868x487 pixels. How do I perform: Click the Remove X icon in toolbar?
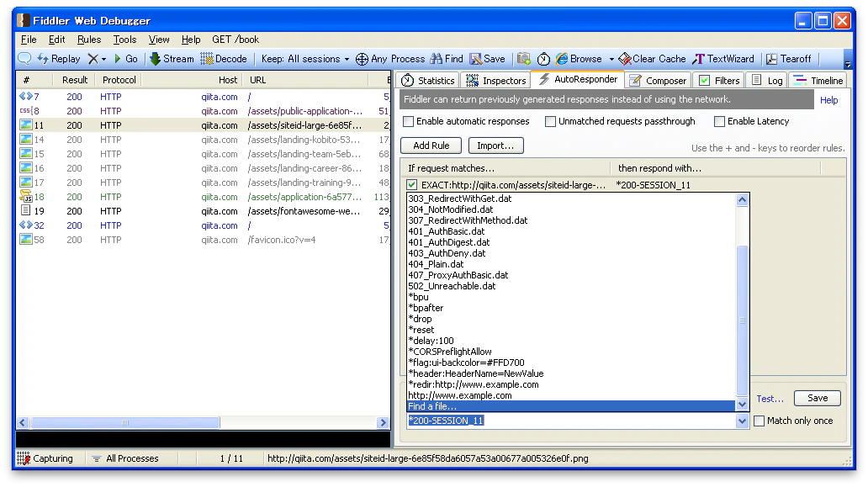[93, 59]
